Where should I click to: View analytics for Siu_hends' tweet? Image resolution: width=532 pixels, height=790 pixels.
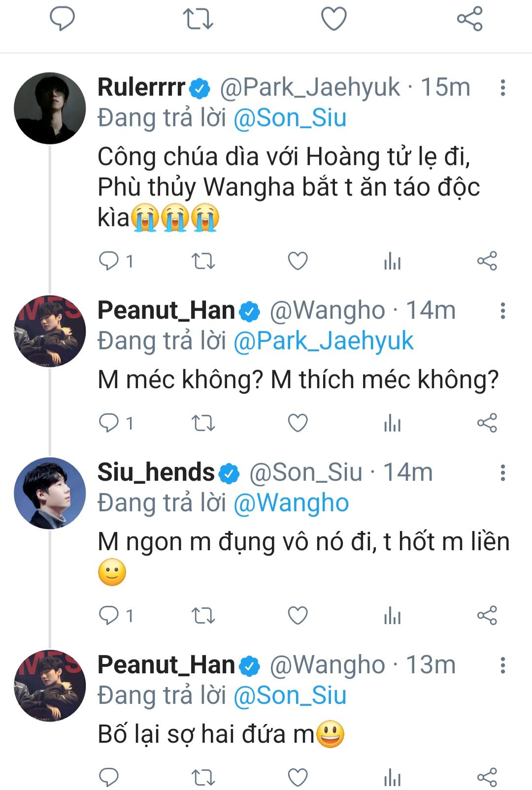392,615
